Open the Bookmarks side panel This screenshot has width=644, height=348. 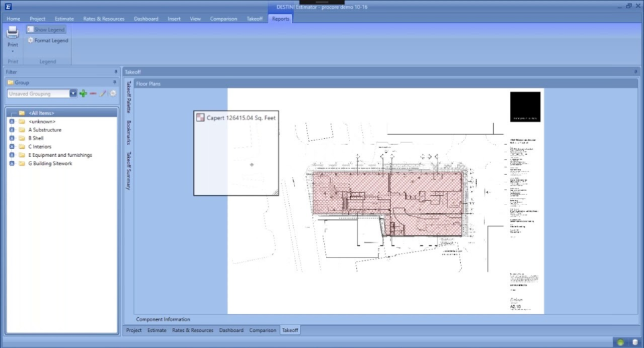(x=129, y=132)
